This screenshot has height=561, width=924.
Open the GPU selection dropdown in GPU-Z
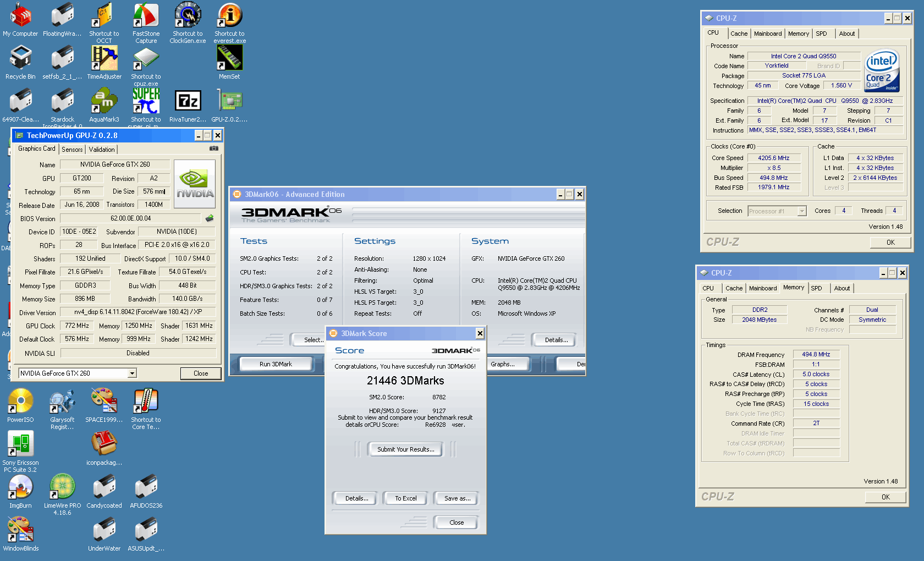tap(132, 373)
